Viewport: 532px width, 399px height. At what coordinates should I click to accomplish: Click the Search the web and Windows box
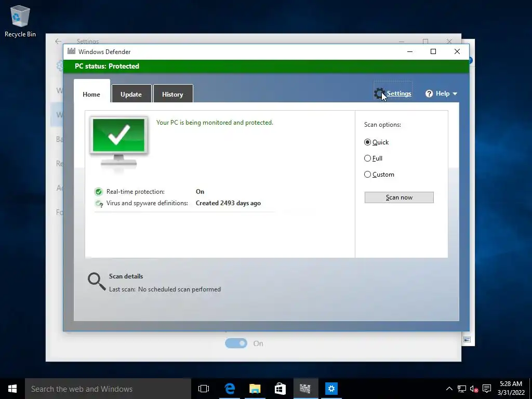click(x=108, y=389)
